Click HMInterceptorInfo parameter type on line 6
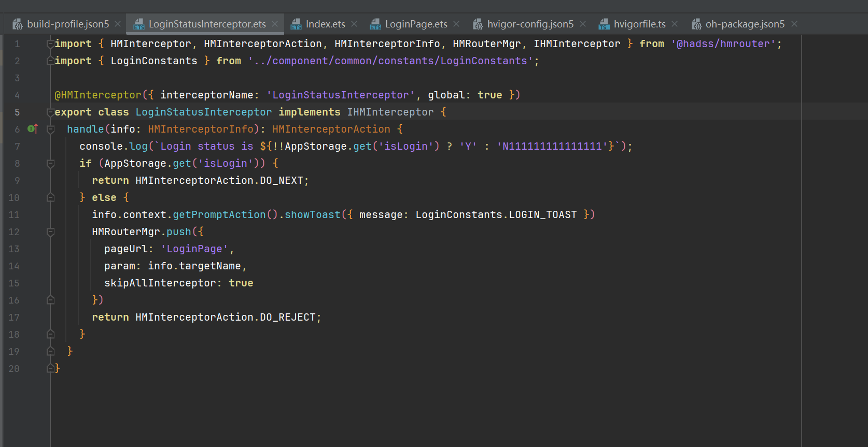This screenshot has height=447, width=868. point(201,129)
